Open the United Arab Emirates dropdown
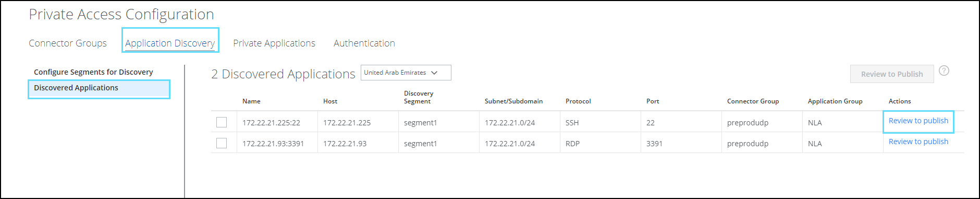Image resolution: width=980 pixels, height=199 pixels. [406, 73]
